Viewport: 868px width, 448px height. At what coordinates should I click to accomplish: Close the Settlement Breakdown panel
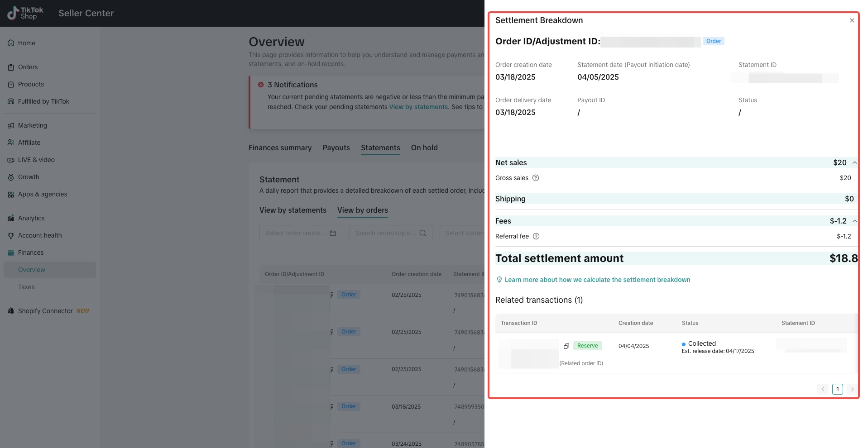tap(852, 20)
